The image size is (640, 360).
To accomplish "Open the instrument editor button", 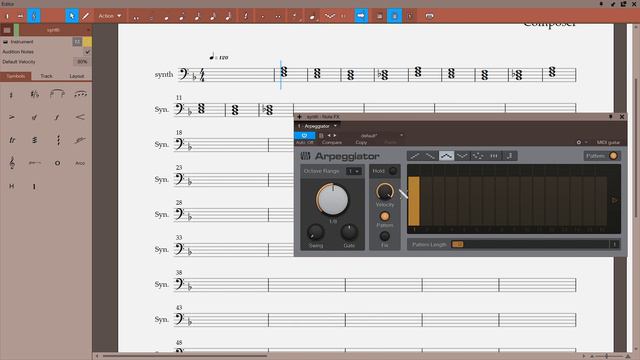I will tap(77, 42).
